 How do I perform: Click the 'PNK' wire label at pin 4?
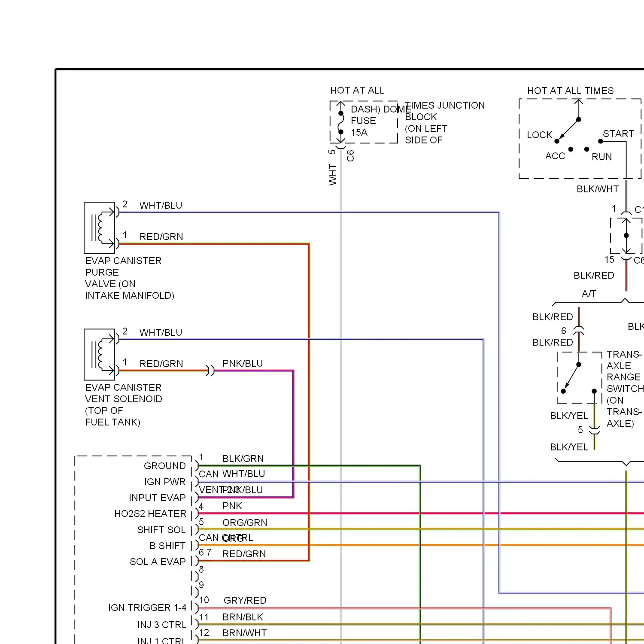(x=232, y=506)
